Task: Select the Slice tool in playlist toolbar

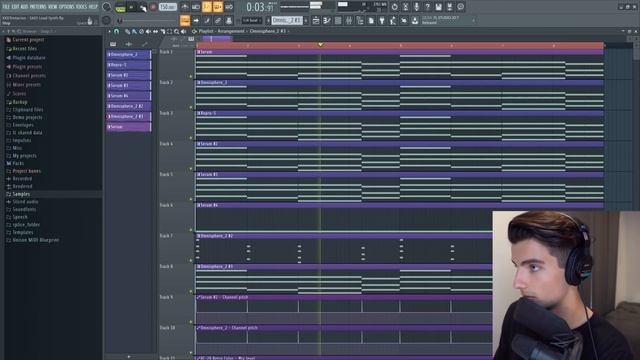Action: [162, 31]
